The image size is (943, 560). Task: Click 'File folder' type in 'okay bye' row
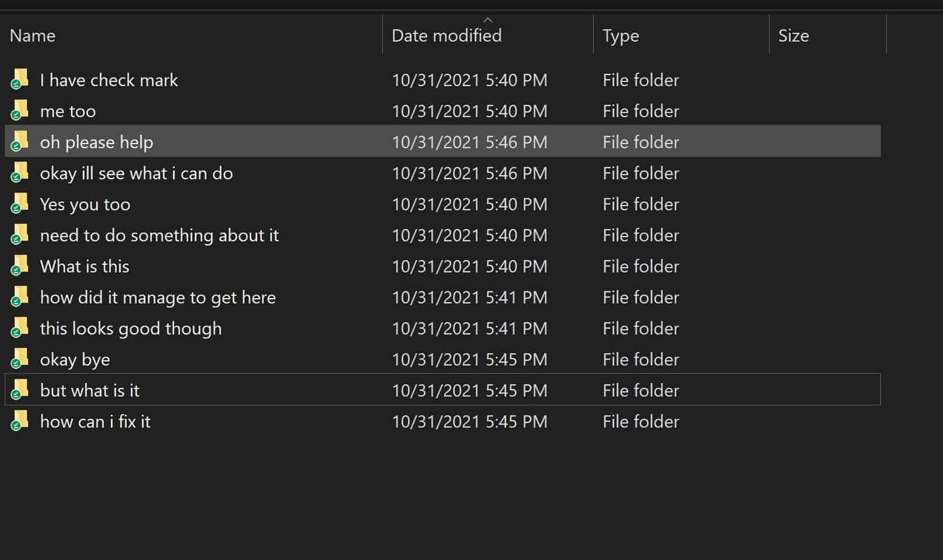click(x=640, y=359)
